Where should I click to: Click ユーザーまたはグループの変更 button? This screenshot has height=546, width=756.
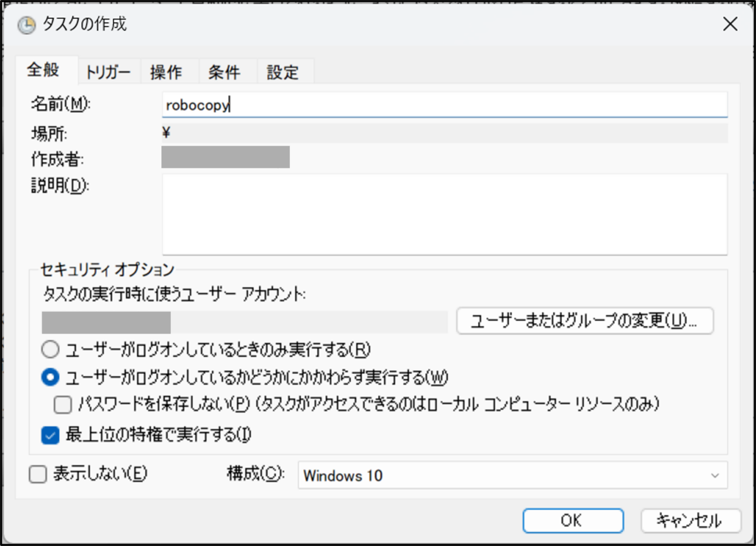(x=585, y=320)
